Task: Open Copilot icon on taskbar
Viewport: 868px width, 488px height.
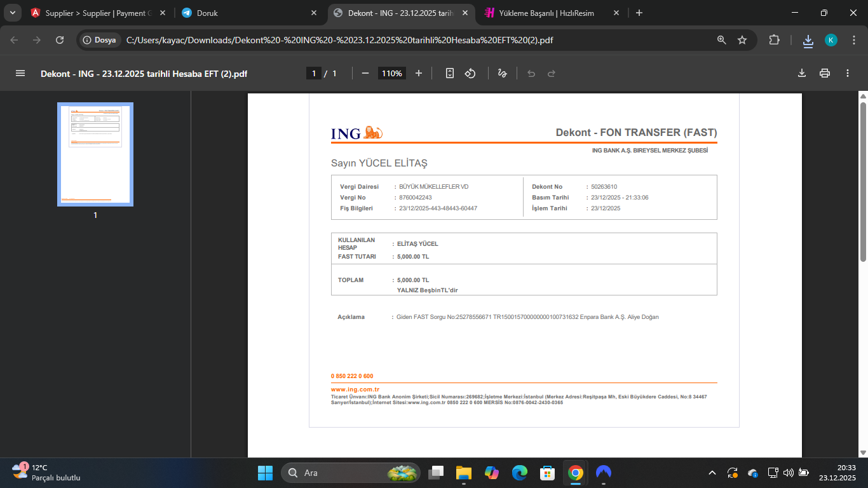Action: [x=492, y=473]
